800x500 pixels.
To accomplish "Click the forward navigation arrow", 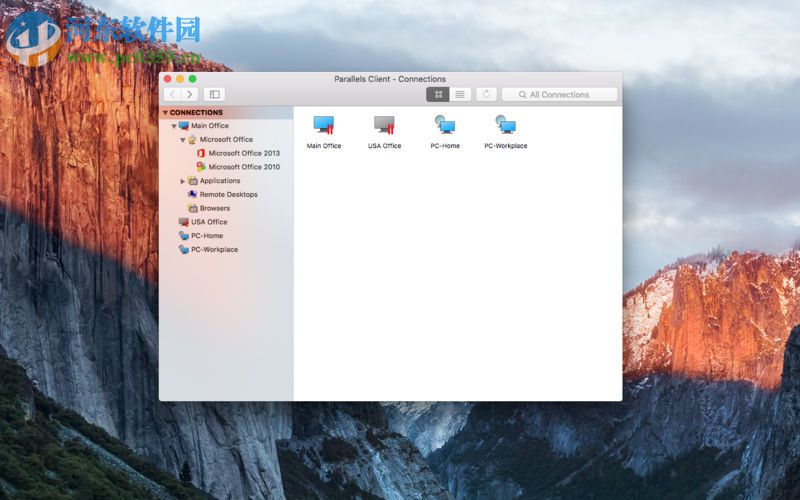I will tap(190, 94).
